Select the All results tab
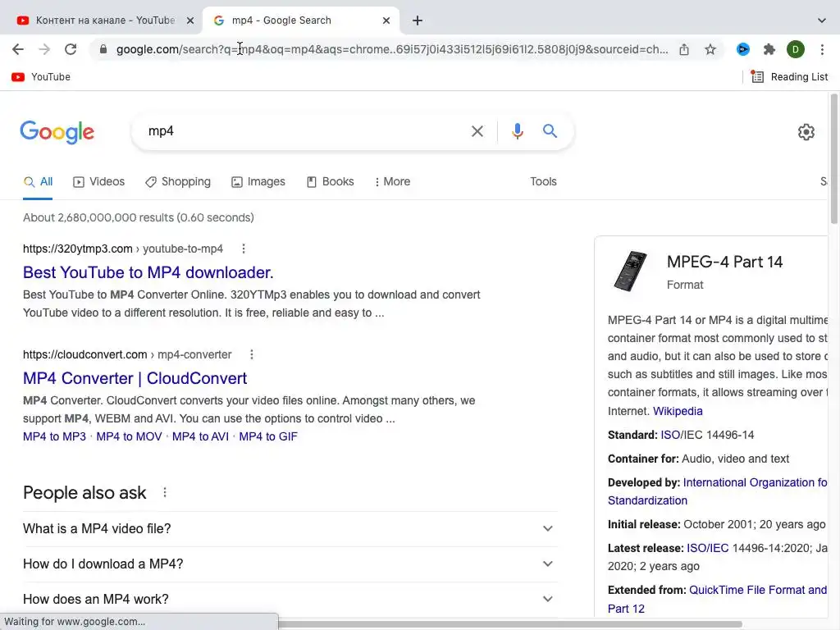This screenshot has height=630, width=840. (38, 181)
